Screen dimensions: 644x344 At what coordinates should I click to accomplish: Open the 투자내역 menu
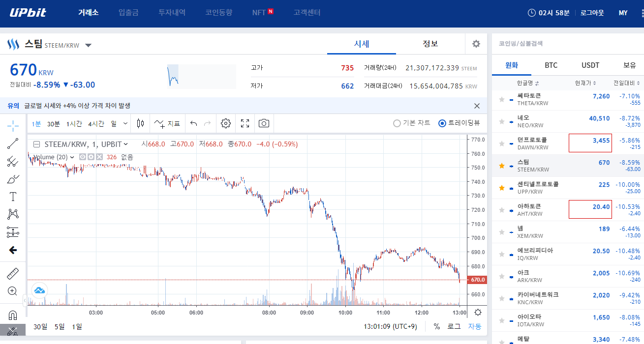coord(172,13)
